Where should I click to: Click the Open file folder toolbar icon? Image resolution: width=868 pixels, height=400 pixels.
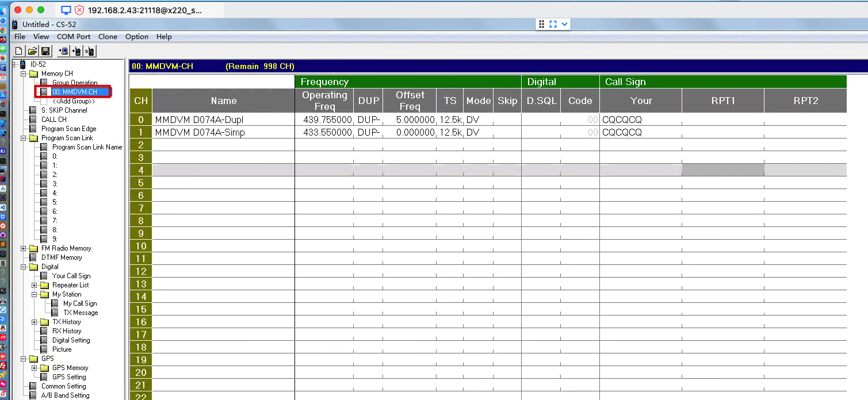[32, 51]
